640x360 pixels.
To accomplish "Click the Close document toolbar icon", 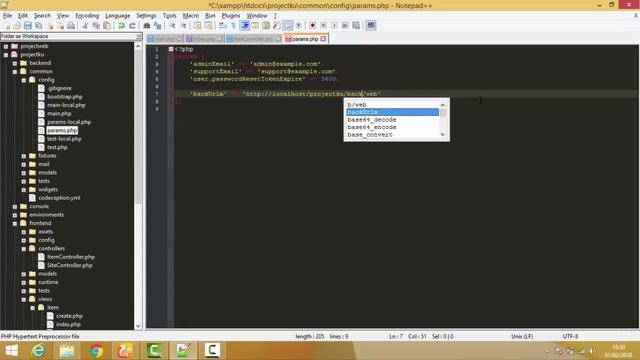I will pyautogui.click(x=50, y=25).
